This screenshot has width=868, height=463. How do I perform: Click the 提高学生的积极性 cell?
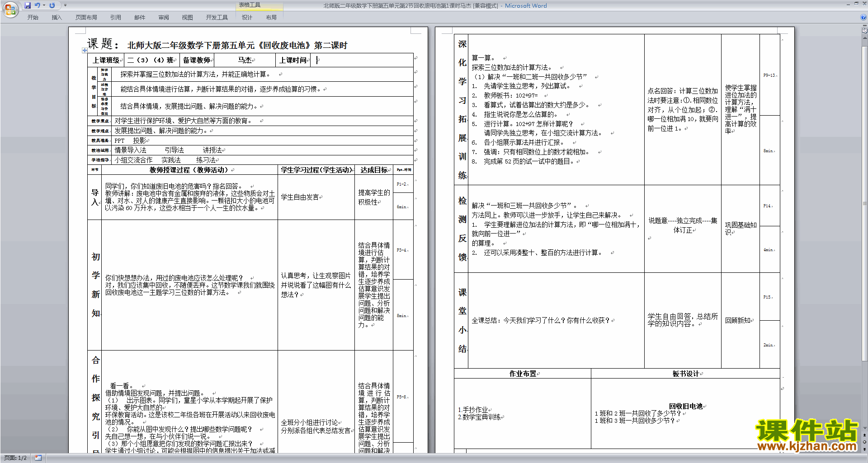(374, 197)
